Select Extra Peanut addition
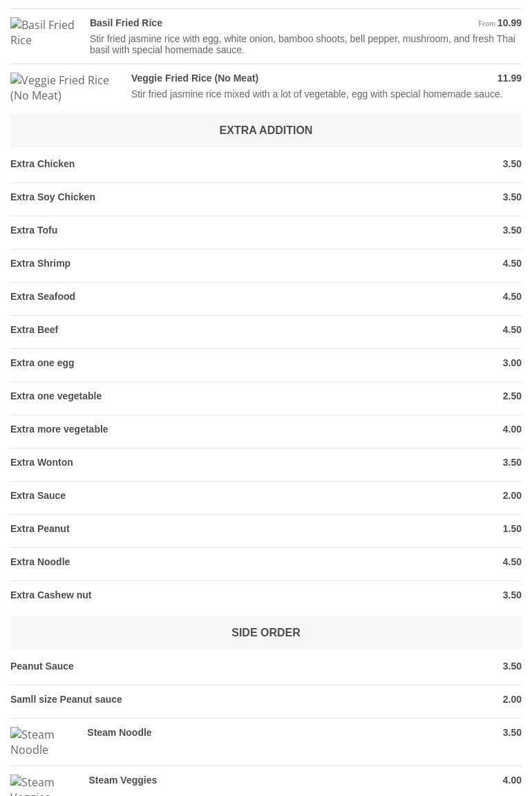Image resolution: width=532 pixels, height=796 pixels. pos(40,529)
